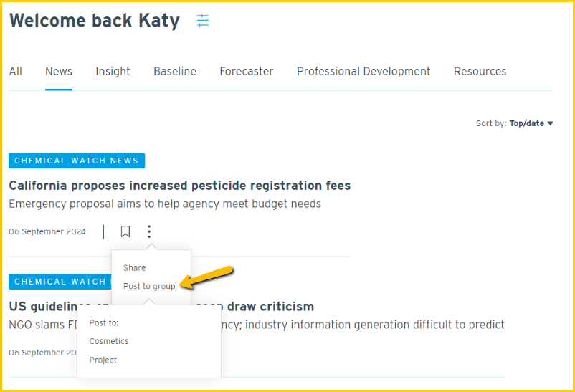Choose Share from the popup menu
575x392 pixels.
click(135, 268)
